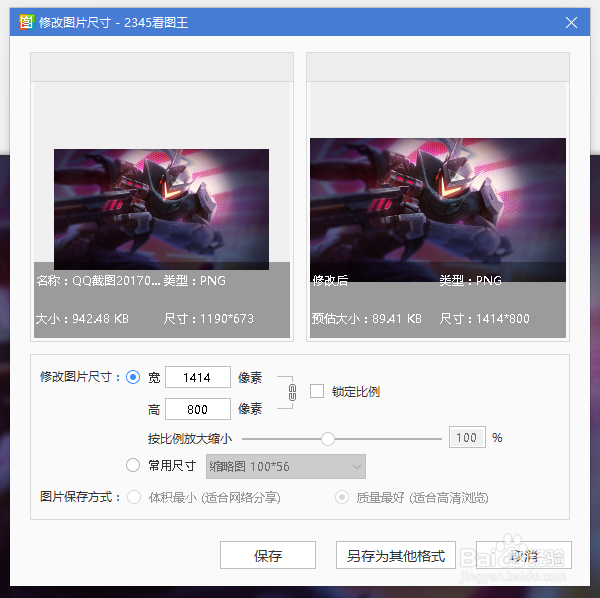Click the original image preview thumbnail

(161, 209)
